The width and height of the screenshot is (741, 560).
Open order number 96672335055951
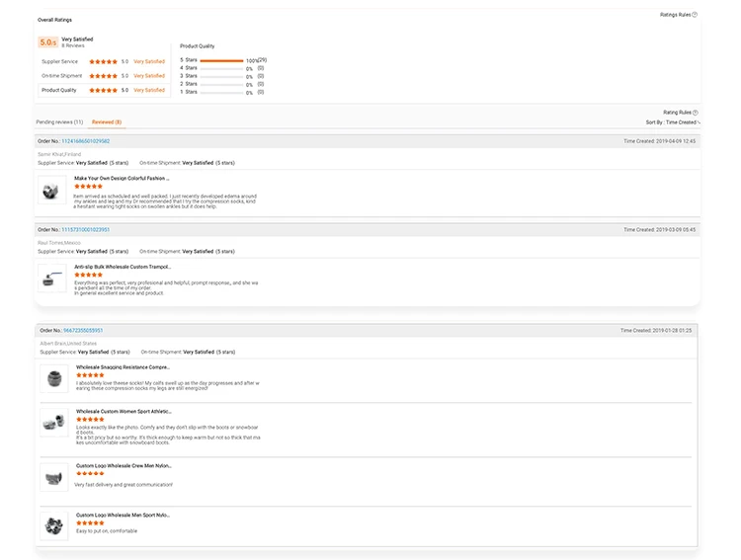[x=84, y=330]
